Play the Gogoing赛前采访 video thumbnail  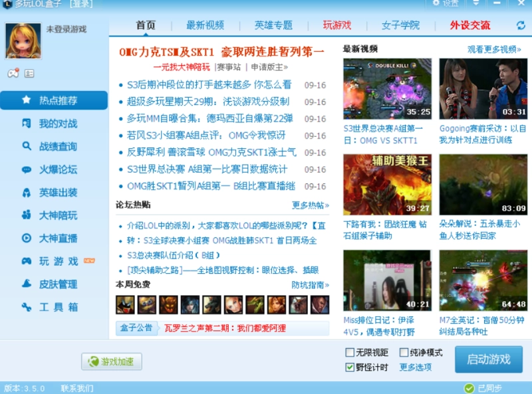483,89
